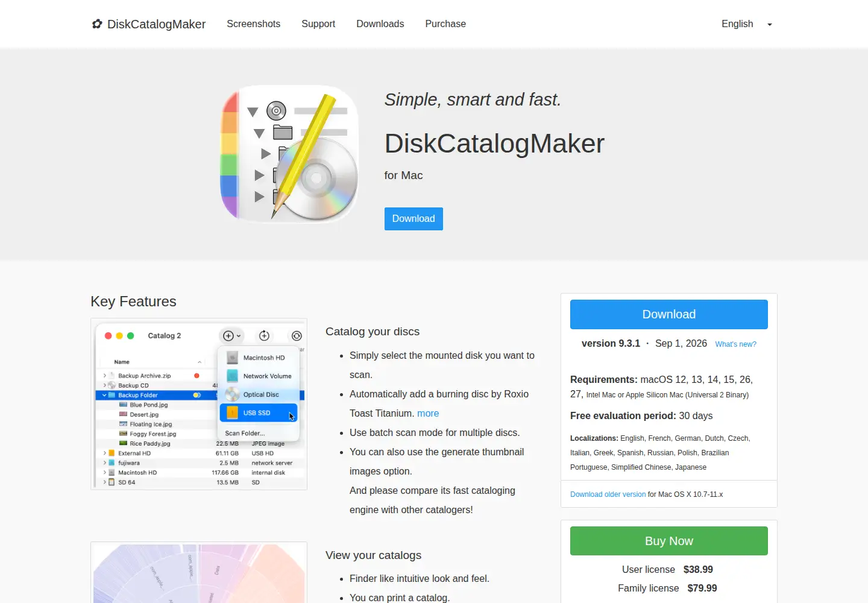Click the wide blue Download button in sidebar
The image size is (868, 603).
click(669, 314)
